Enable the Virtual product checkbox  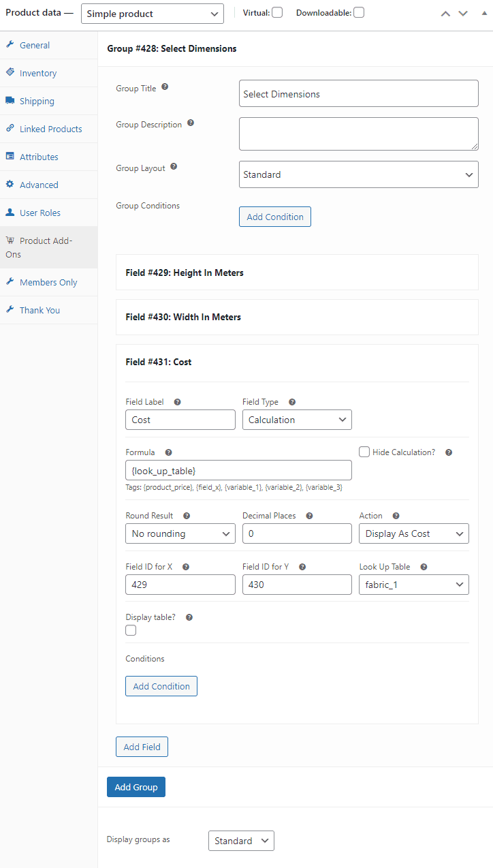coord(279,12)
